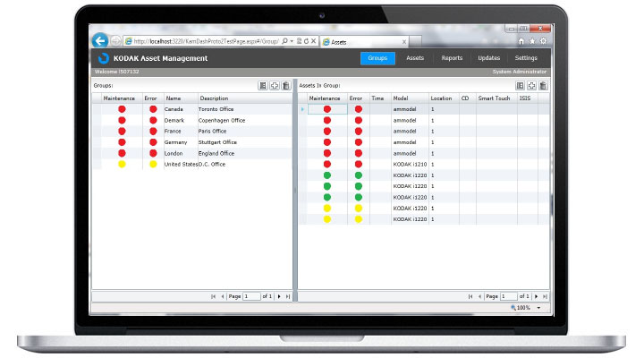Screen dimensions: 644x358
Task: Open browser Tools gear icon
Action: [x=544, y=41]
